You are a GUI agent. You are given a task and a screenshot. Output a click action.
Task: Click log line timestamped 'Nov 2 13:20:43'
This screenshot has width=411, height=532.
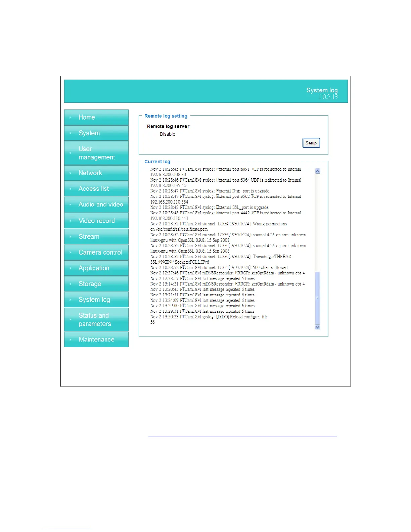(202, 290)
